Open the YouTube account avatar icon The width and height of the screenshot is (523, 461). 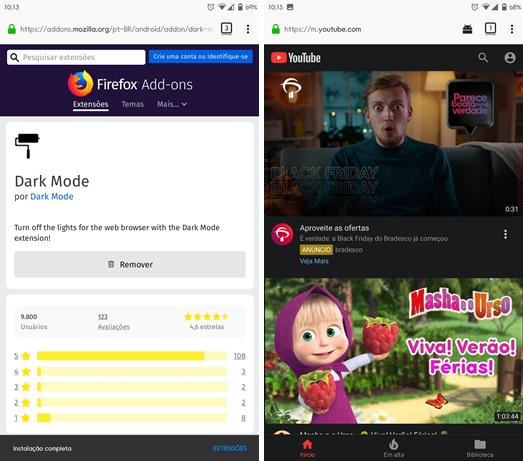(x=510, y=57)
